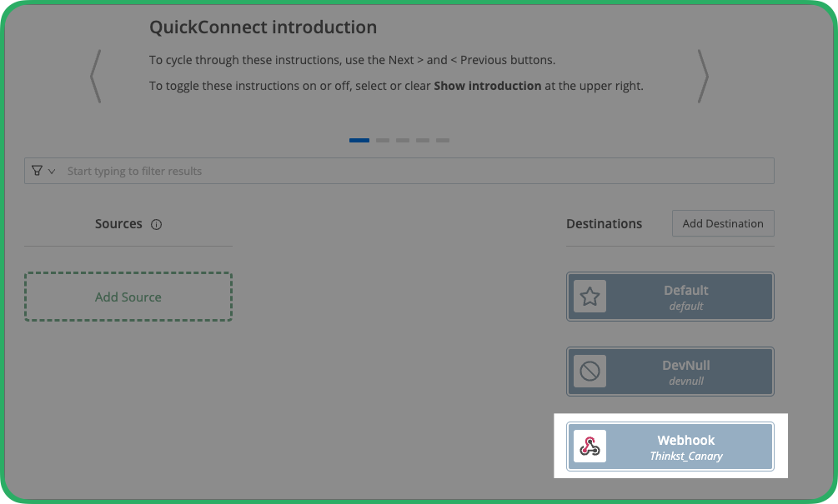The width and height of the screenshot is (838, 504).
Task: Click the star icon on Default destination
Action: [x=590, y=297]
